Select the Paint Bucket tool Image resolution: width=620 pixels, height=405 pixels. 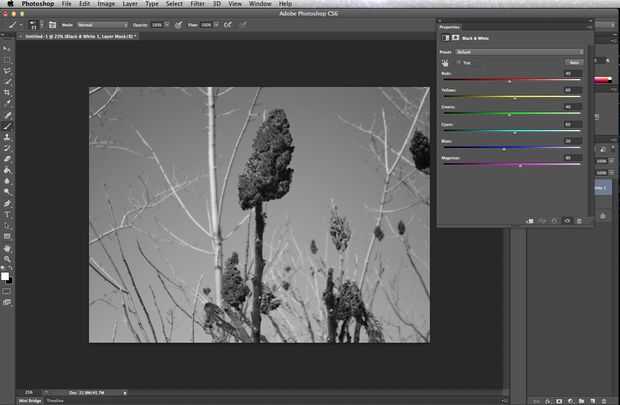coord(7,170)
